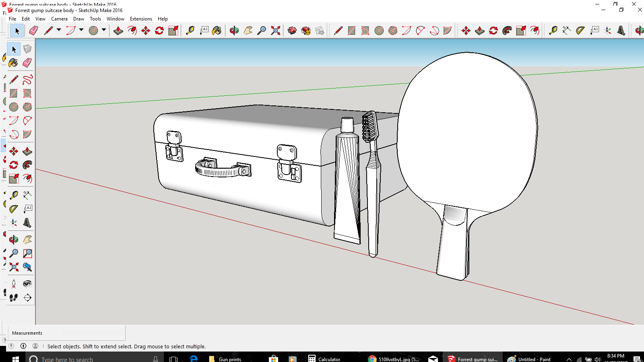Expand the Arc tool dropdown arrow

pos(81,30)
